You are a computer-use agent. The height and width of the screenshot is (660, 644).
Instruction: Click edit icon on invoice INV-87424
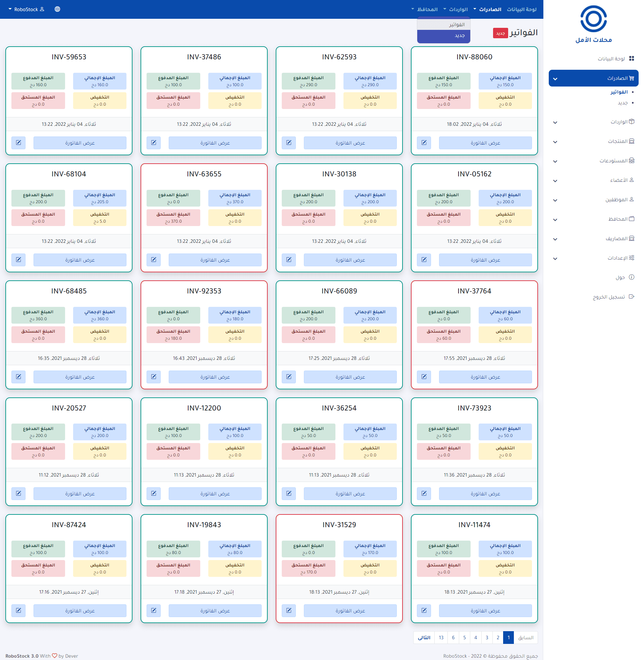pyautogui.click(x=18, y=610)
